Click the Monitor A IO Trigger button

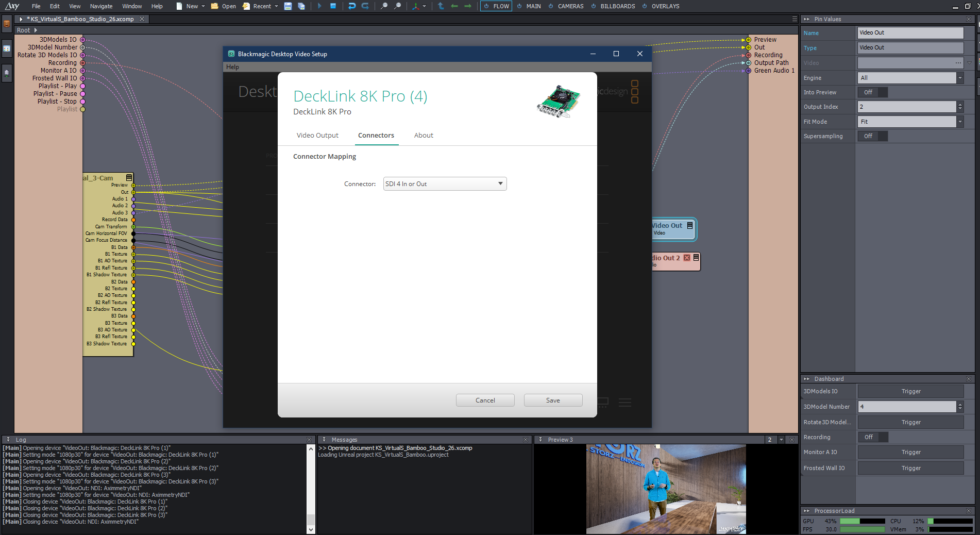[x=910, y=452]
